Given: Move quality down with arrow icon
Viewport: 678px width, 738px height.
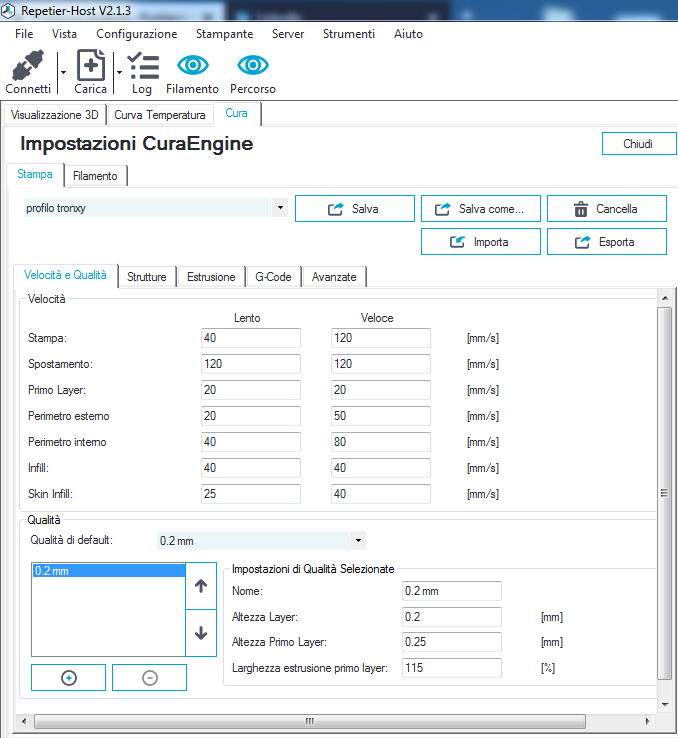Looking at the screenshot, I should tap(201, 633).
